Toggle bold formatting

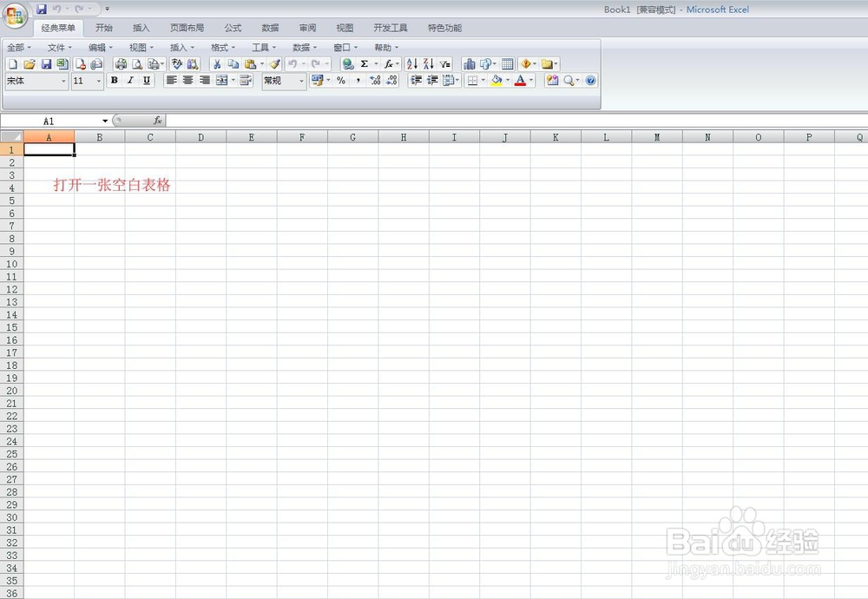pos(114,81)
